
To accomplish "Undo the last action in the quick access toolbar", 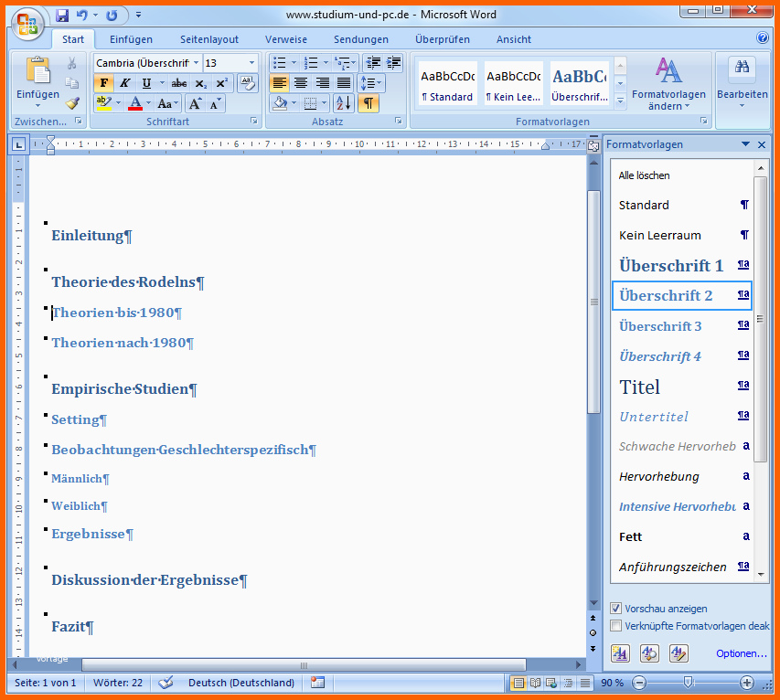I will [x=81, y=16].
